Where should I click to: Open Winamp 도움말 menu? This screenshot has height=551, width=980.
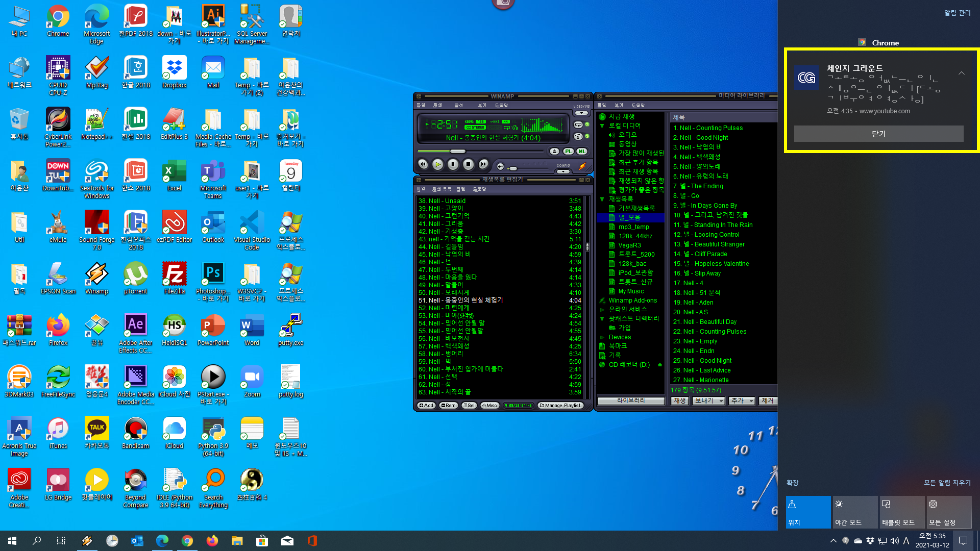click(501, 105)
